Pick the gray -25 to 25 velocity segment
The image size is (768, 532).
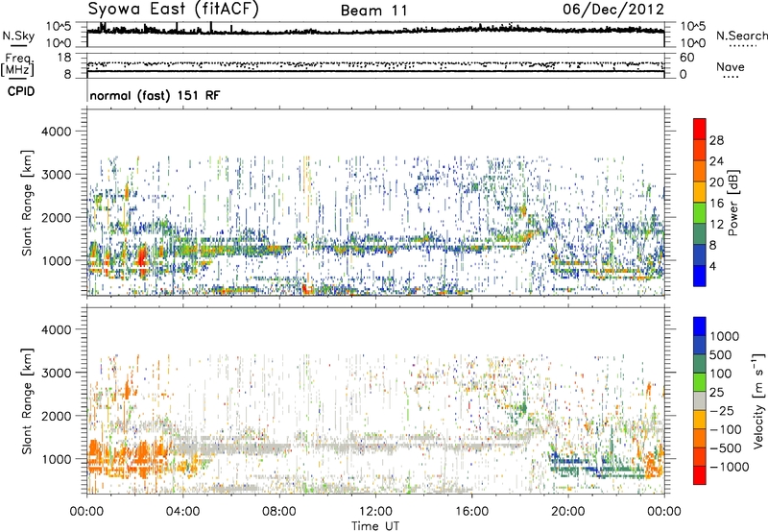[700, 400]
